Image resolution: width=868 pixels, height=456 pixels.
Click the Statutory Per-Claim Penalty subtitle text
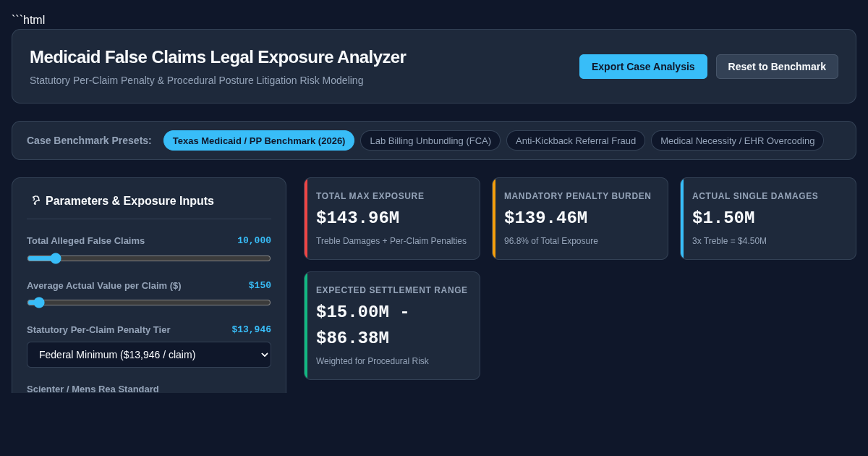click(197, 80)
